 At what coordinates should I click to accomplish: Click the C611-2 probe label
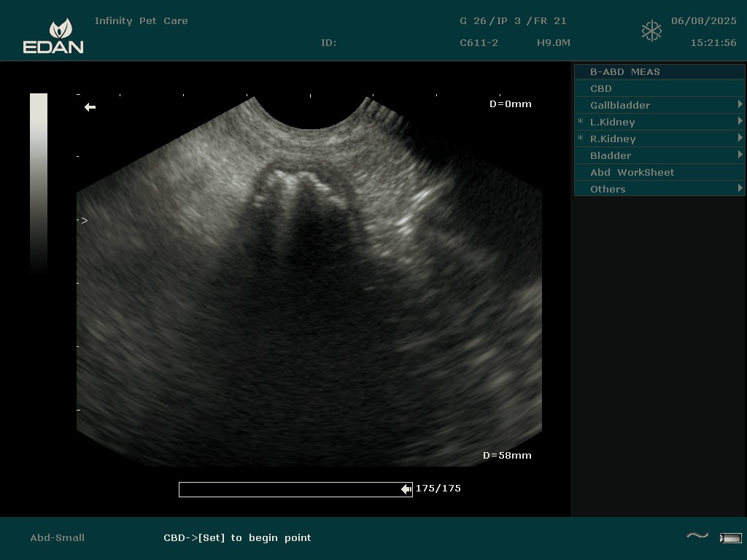click(x=479, y=42)
